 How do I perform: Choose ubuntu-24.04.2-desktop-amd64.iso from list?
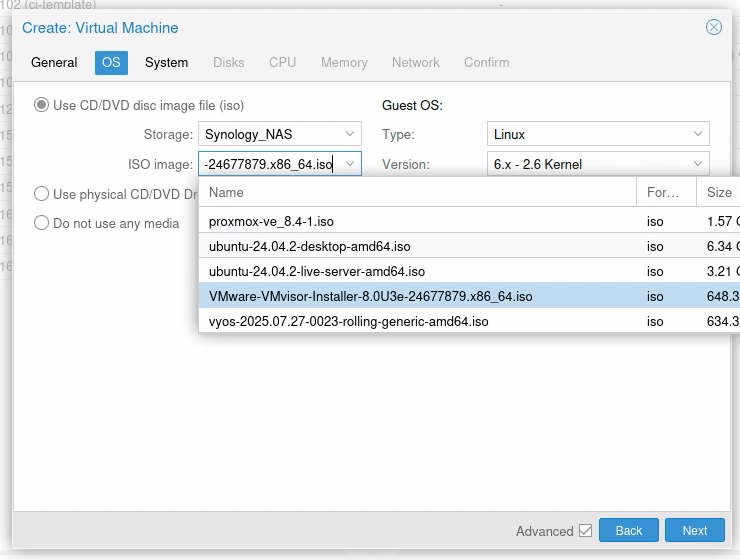470,246
